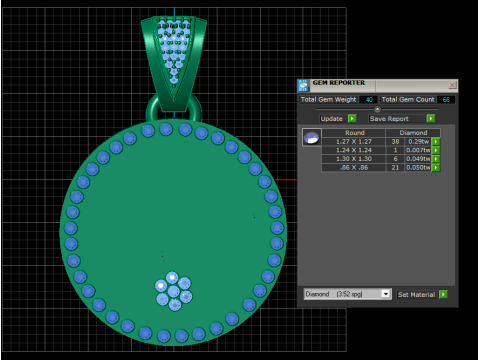This screenshot has width=480, height=360.
Task: Click the green arrow next to Set Material
Action: [443, 294]
